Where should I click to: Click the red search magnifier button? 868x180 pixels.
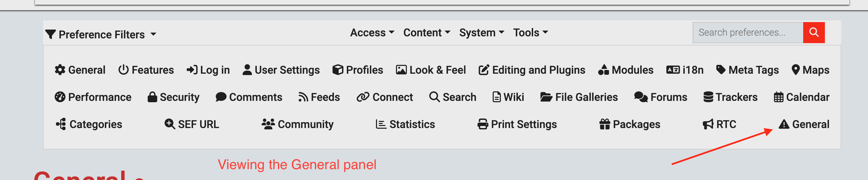pyautogui.click(x=814, y=33)
